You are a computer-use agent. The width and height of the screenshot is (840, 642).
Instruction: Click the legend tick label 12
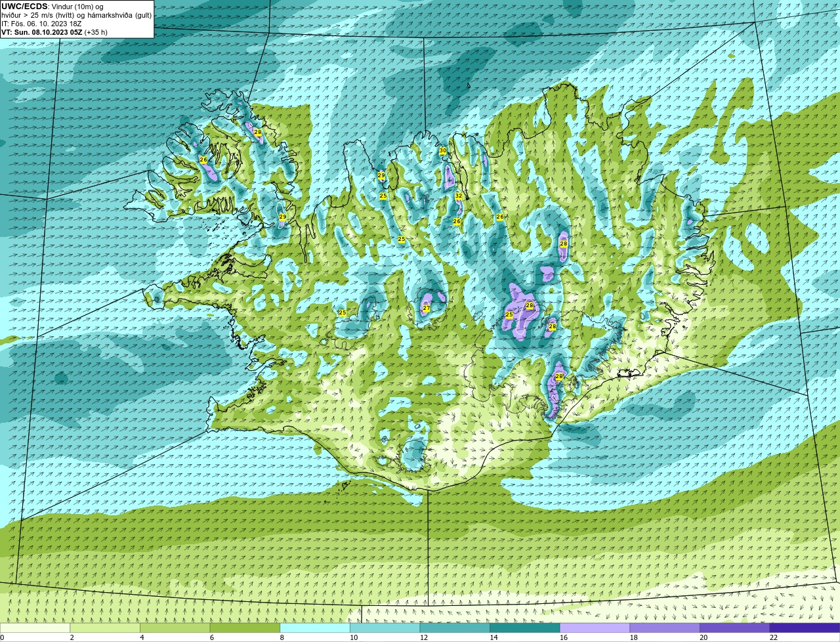pos(423,637)
